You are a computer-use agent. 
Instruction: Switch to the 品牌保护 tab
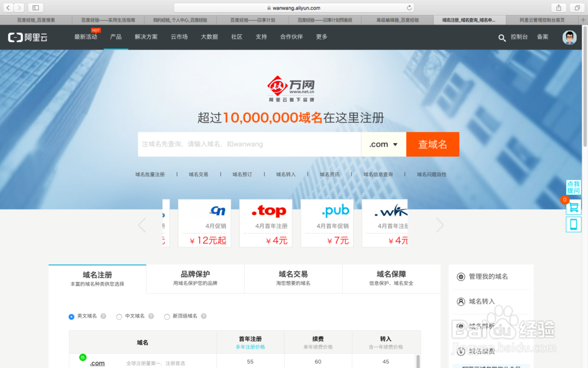tap(195, 279)
